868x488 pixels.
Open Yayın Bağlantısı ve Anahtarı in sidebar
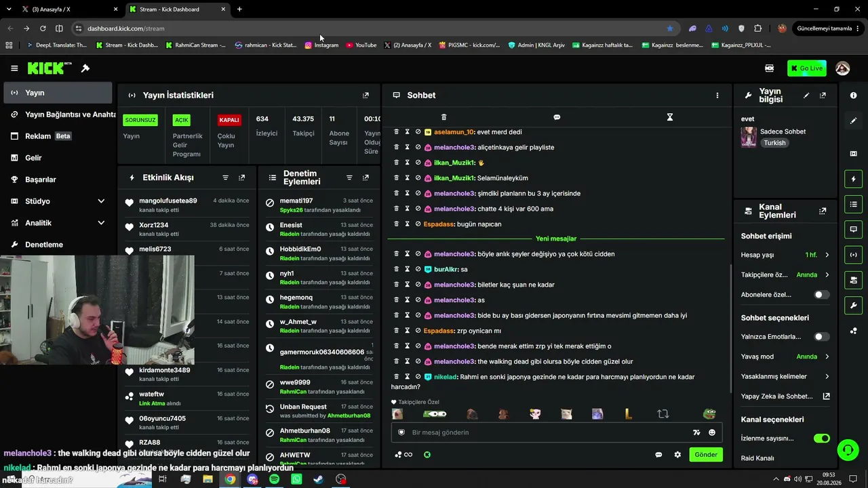[57, 115]
